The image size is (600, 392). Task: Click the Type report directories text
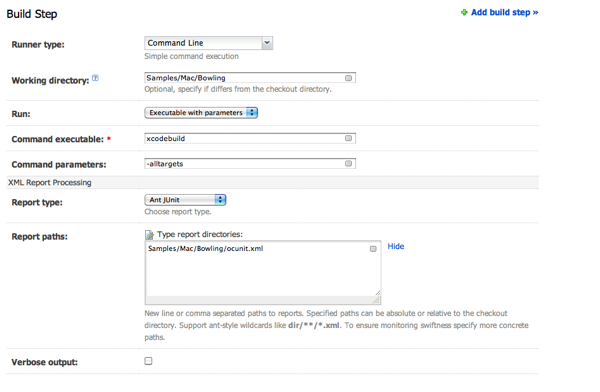pyautogui.click(x=200, y=234)
